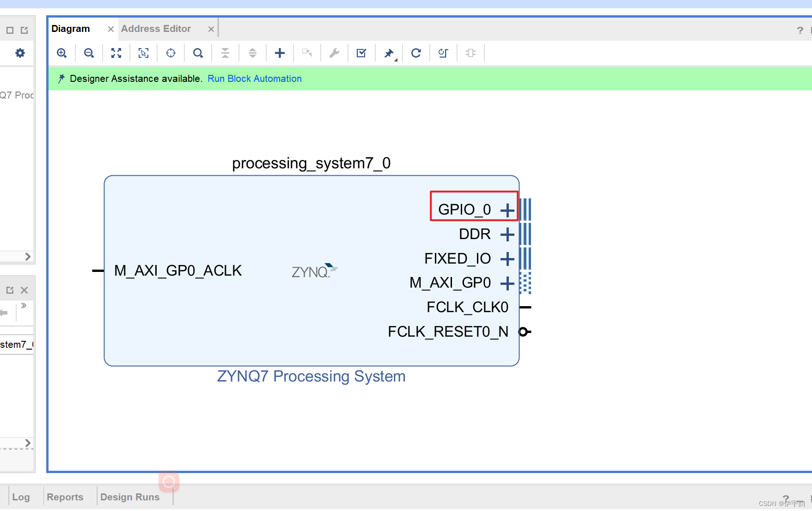
Task: Click the Add IP plus icon
Action: 280,53
